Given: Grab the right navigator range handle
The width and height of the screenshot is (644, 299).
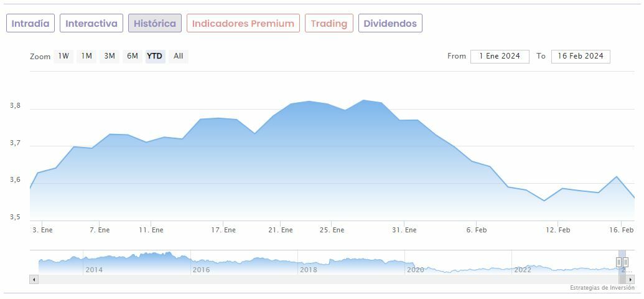Looking at the screenshot, I should (625, 262).
